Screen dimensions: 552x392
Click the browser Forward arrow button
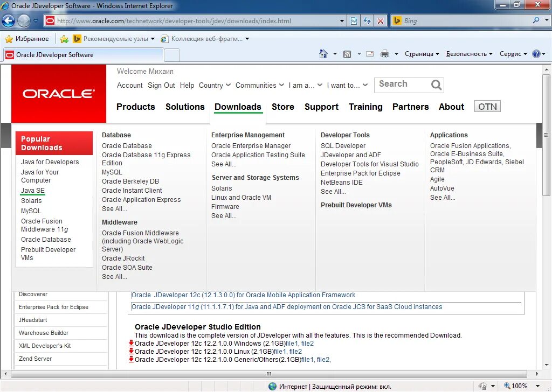click(x=24, y=21)
